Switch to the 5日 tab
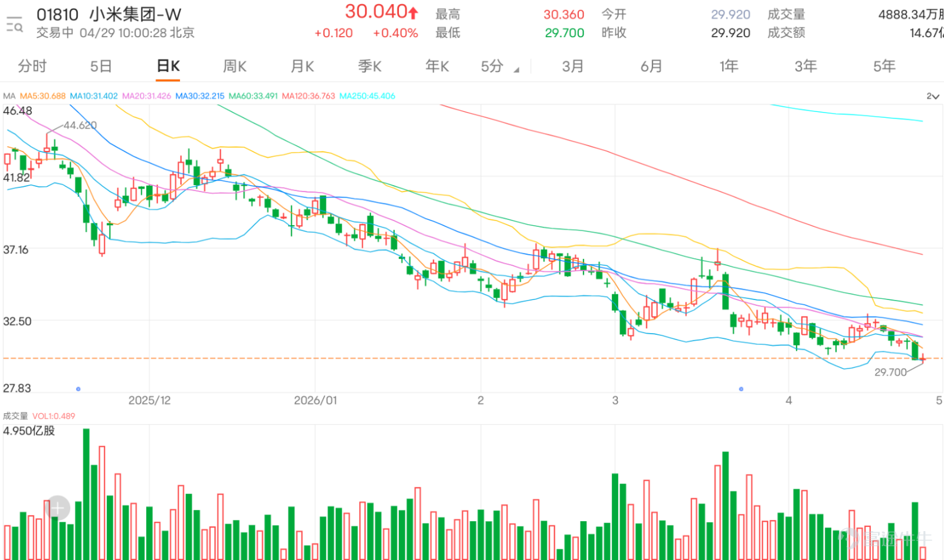Screen dimensions: 944x560 coord(101,66)
